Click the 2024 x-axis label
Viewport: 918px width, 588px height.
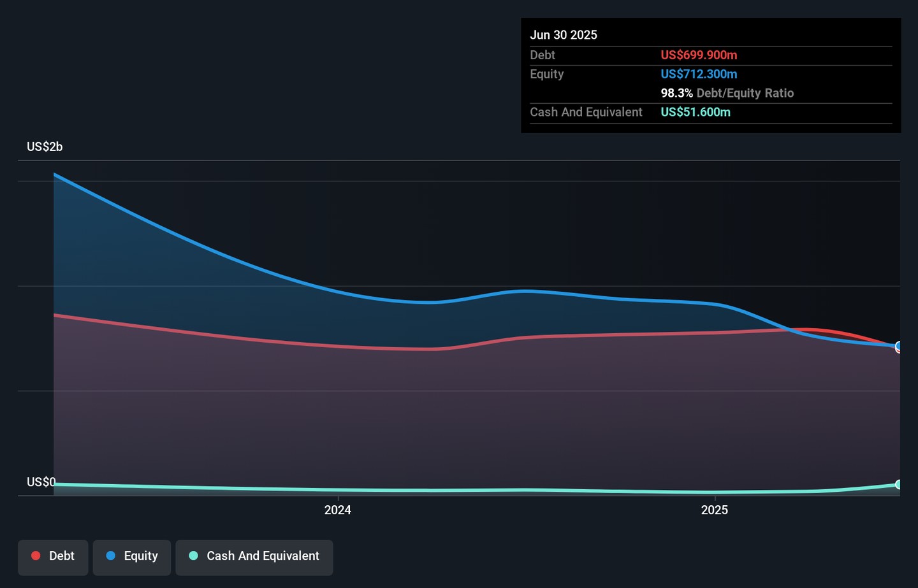[x=338, y=510]
